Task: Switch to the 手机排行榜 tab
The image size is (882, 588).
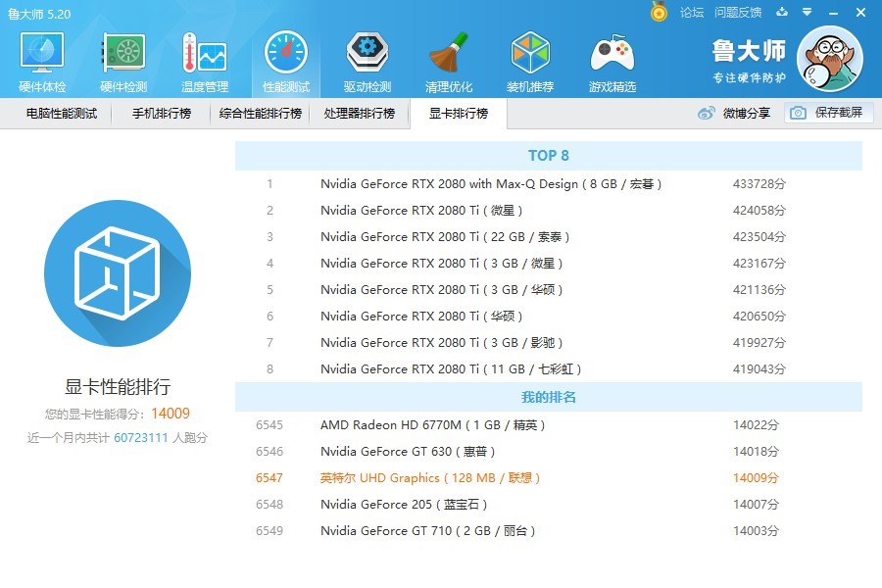Action: [x=162, y=114]
